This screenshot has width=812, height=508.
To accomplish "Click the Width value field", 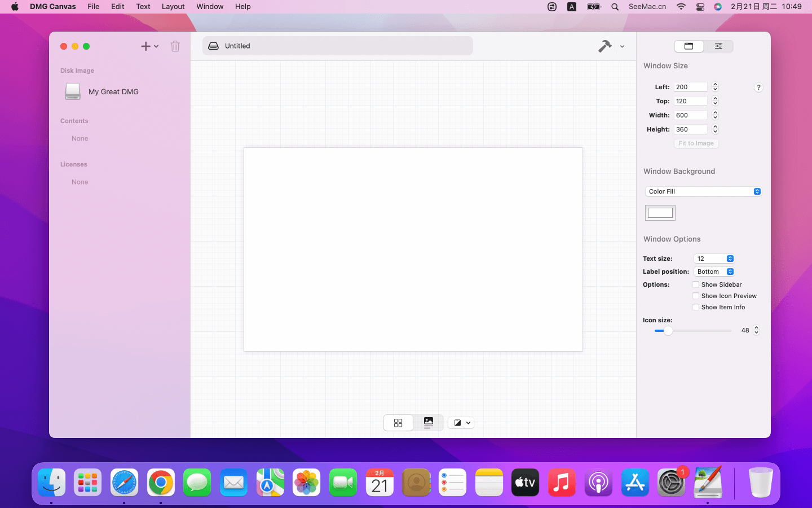I will (x=691, y=115).
